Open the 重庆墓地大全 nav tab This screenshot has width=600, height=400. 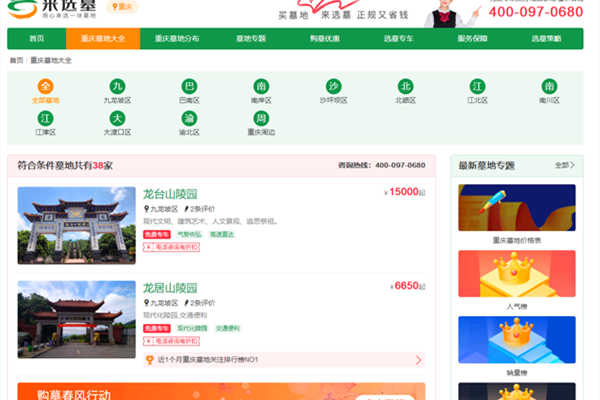(103, 39)
